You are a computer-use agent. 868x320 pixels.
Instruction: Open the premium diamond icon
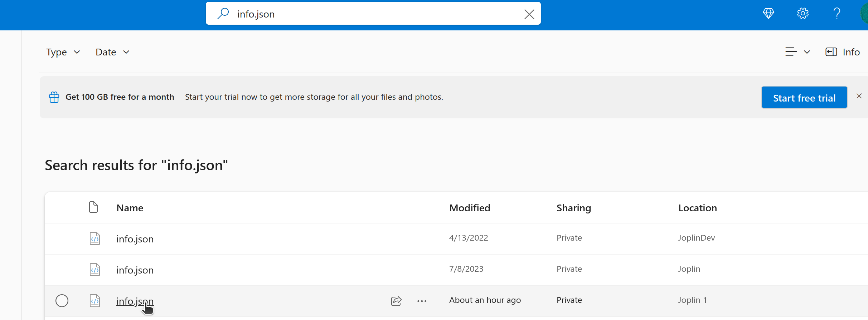click(768, 14)
